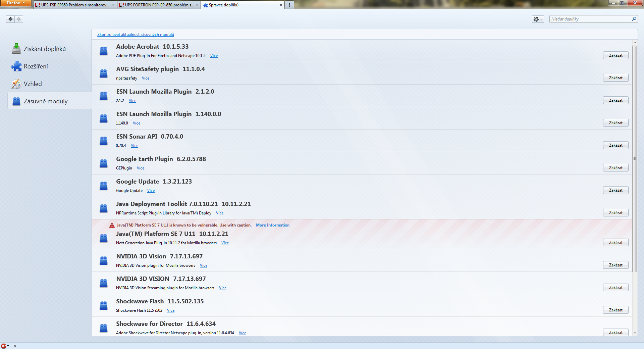644x349 pixels.
Task: Click the back navigation arrow
Action: click(10, 19)
